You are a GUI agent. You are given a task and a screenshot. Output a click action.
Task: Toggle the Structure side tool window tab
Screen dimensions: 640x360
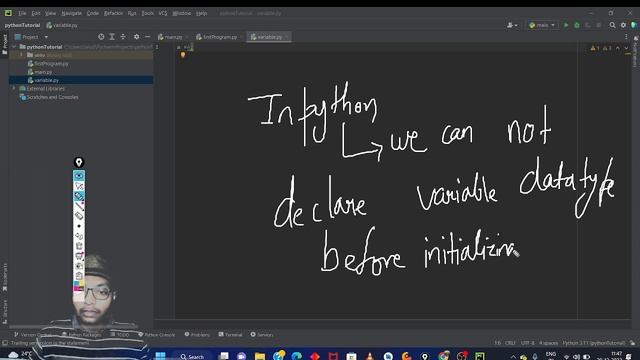4,312
